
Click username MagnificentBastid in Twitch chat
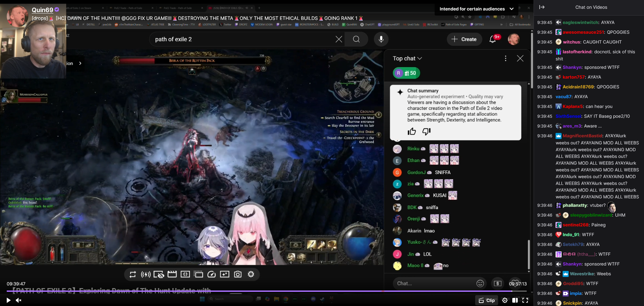(x=583, y=136)
